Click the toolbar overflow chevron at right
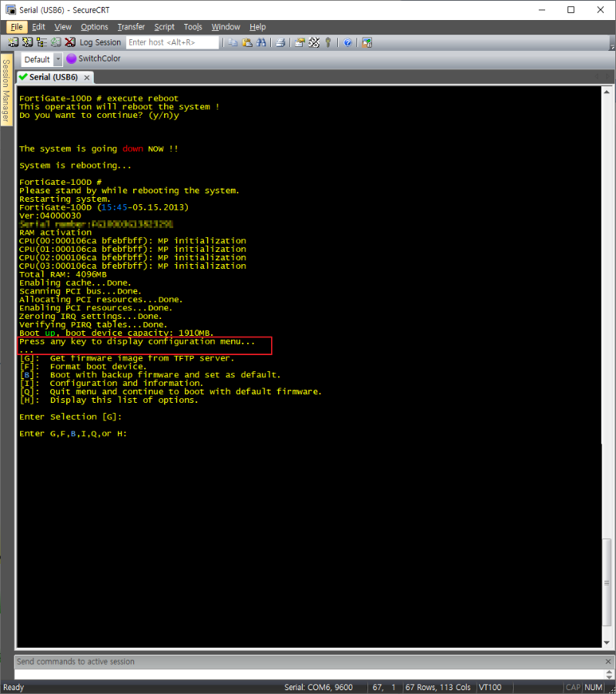The image size is (616, 694). tap(612, 46)
